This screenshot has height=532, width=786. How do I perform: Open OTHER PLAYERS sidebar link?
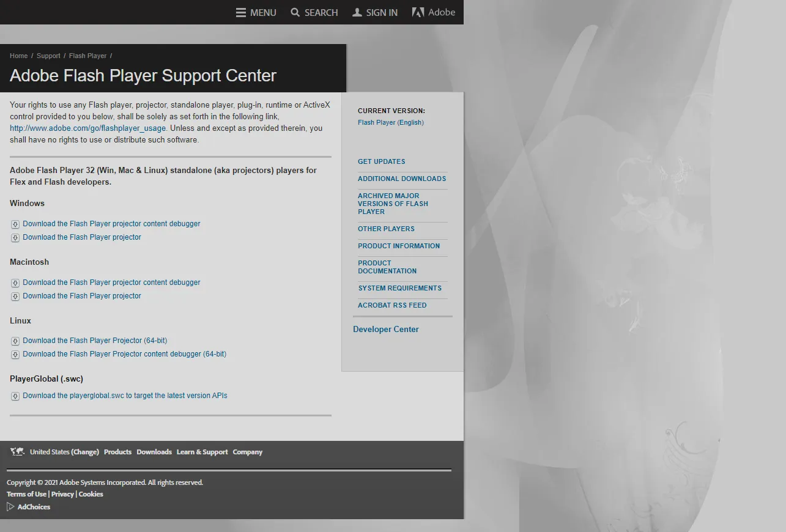(x=386, y=229)
